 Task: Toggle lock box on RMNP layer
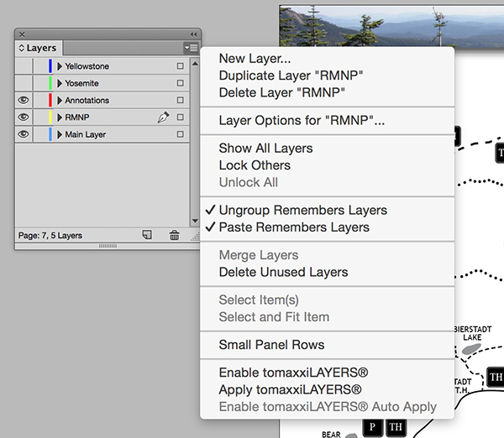pyautogui.click(x=39, y=117)
